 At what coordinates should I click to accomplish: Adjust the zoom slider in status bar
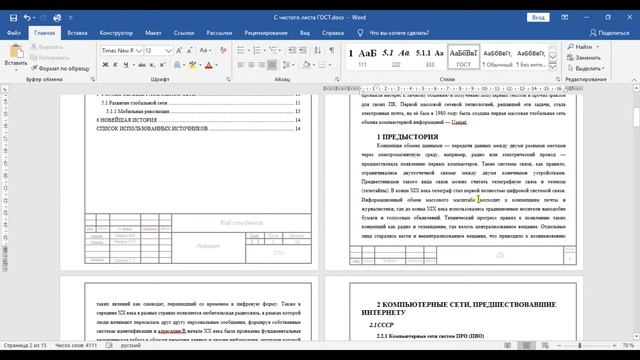579,345
